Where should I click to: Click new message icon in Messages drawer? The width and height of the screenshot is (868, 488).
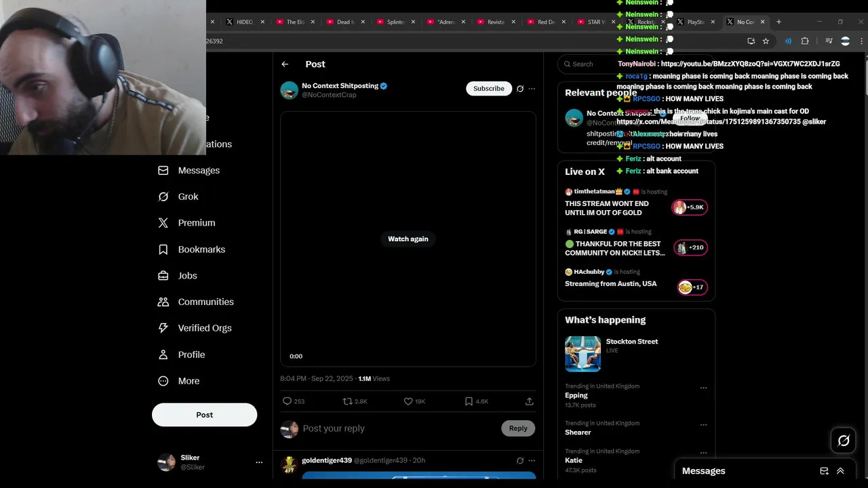(x=824, y=471)
